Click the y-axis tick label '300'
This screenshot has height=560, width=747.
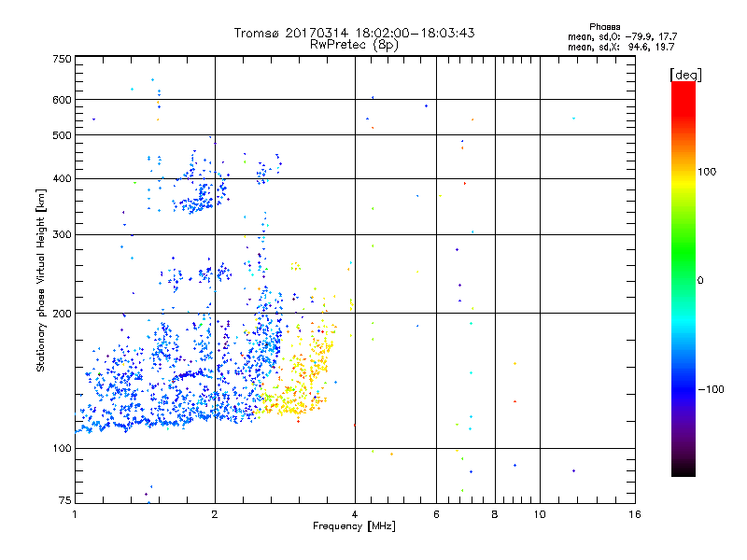63,235
